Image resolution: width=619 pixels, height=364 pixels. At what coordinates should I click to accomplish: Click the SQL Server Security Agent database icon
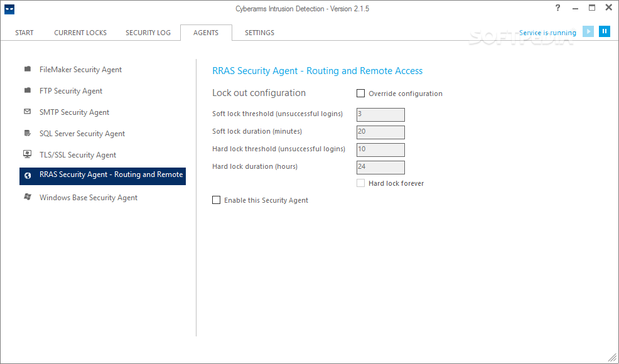(27, 133)
